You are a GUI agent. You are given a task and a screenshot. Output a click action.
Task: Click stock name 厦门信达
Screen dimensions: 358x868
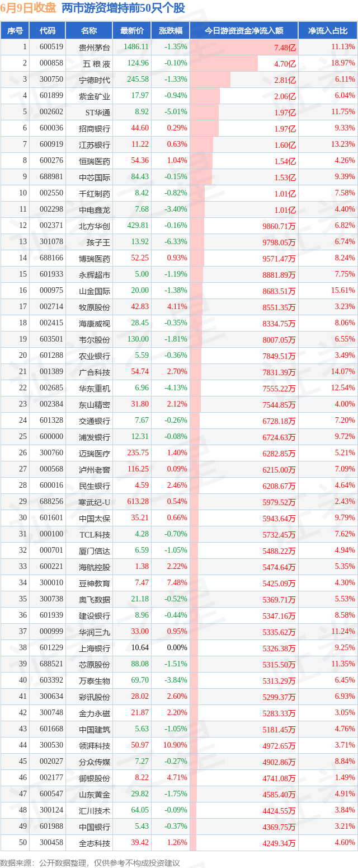pyautogui.click(x=95, y=551)
